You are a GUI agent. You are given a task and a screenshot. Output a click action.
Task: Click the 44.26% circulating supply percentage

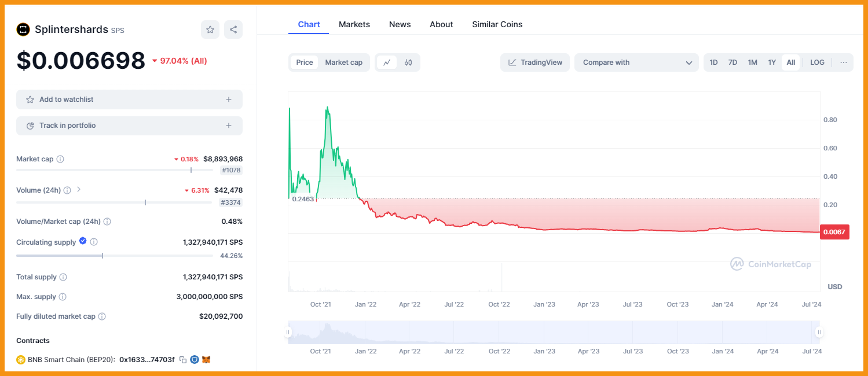pos(232,256)
